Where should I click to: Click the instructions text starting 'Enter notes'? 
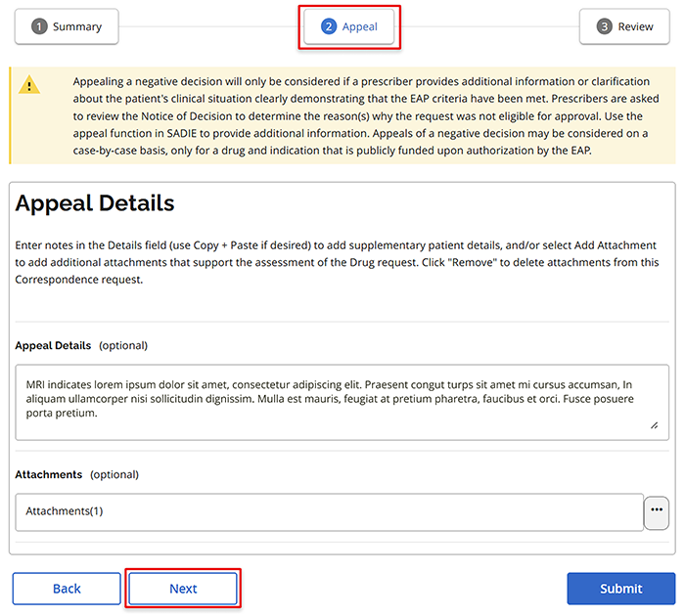(337, 262)
